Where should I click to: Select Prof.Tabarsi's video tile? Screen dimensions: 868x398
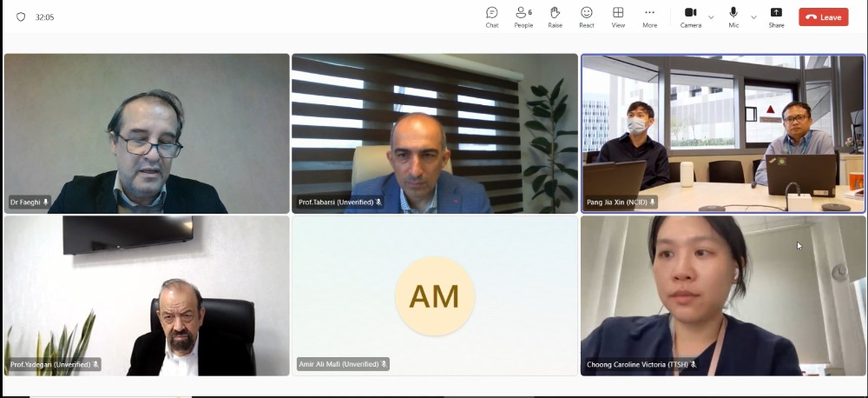point(435,133)
